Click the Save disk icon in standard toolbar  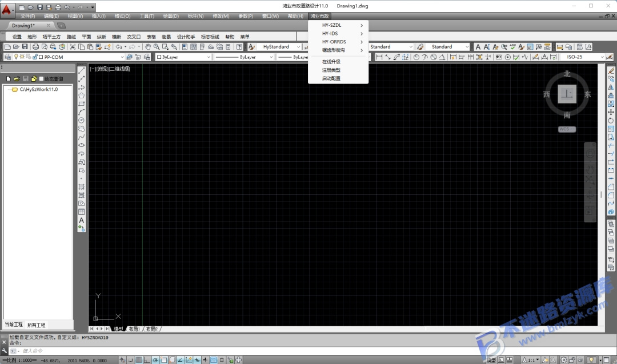click(25, 47)
